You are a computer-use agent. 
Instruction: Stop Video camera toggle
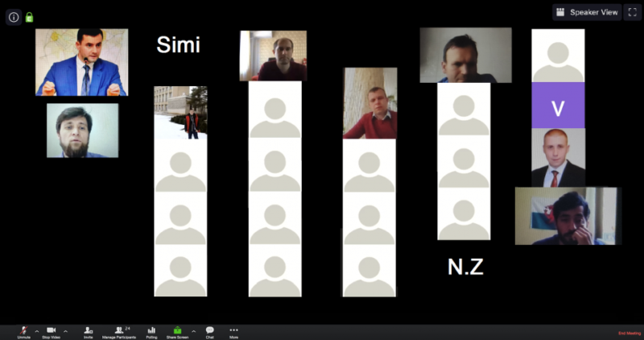click(51, 331)
